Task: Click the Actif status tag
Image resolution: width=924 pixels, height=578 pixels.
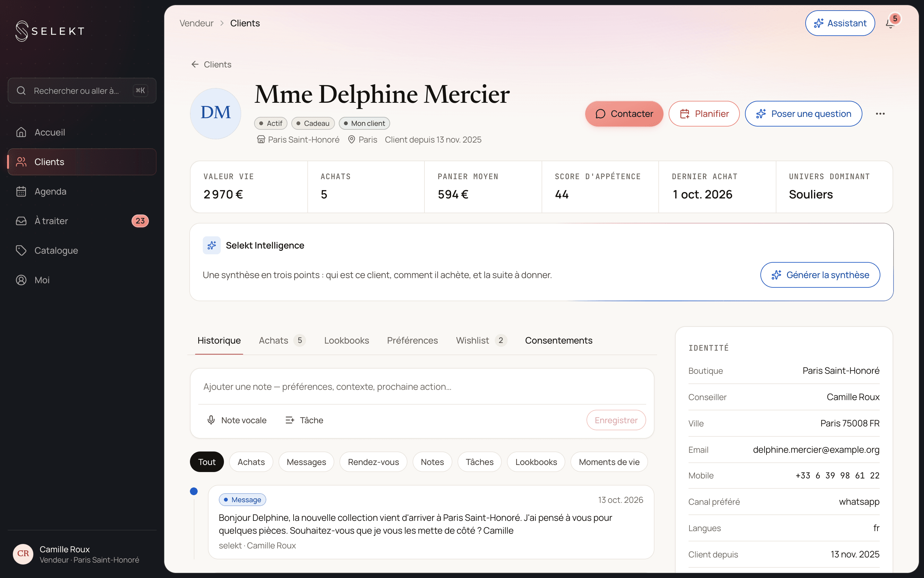Action: (x=271, y=123)
